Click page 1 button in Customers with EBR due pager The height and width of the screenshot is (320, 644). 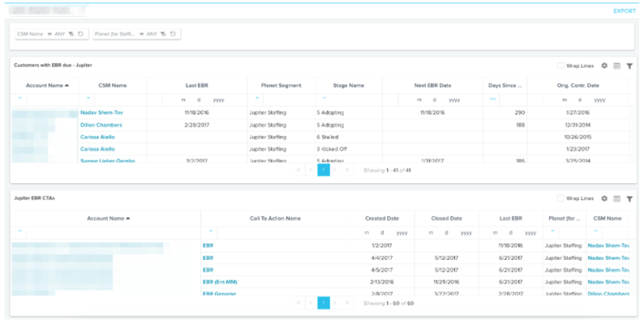pos(324,170)
